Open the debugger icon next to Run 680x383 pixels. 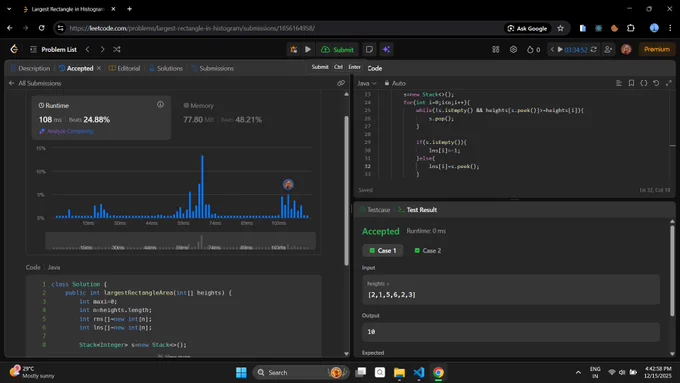click(294, 49)
